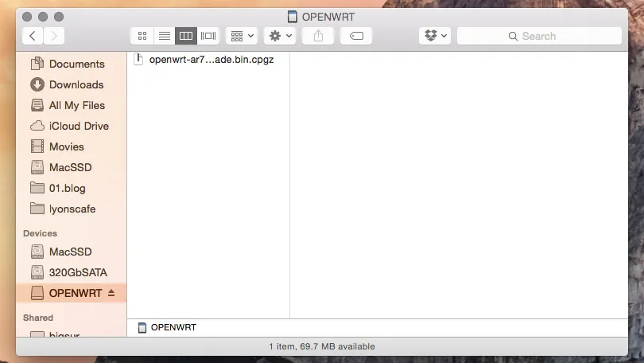
Task: Select the OPENWRT device in sidebar
Action: [71, 293]
